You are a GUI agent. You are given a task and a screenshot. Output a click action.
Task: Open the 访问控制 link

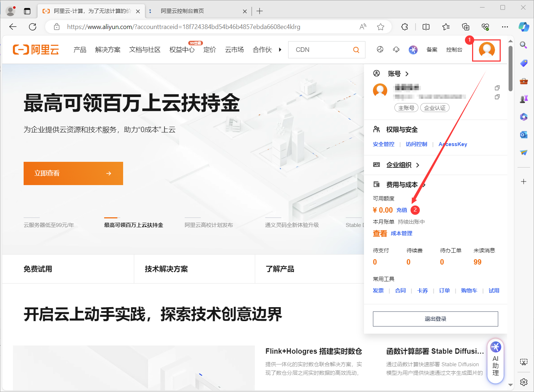click(417, 144)
